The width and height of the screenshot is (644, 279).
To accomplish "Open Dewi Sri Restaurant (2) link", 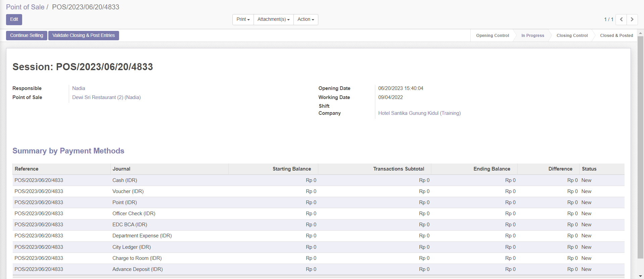I will [106, 97].
